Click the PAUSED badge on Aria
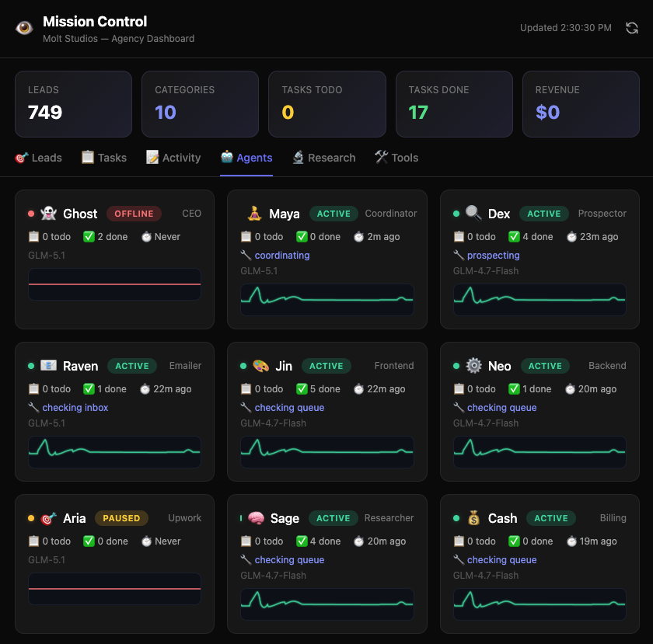This screenshot has width=653, height=644. 121,518
